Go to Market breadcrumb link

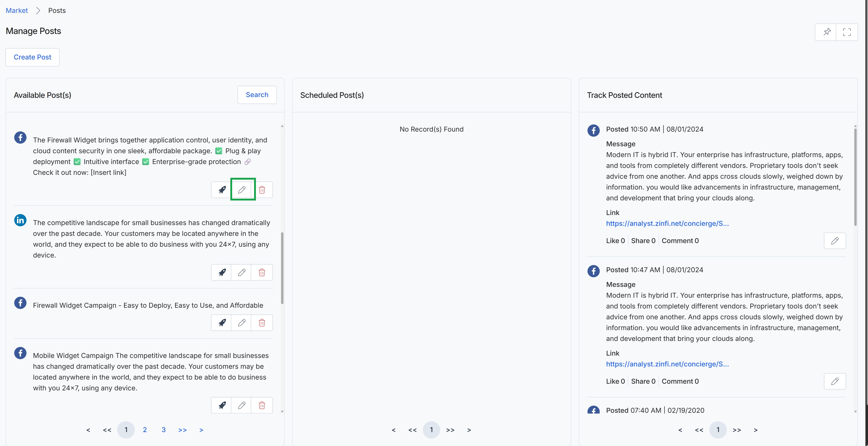tap(16, 11)
